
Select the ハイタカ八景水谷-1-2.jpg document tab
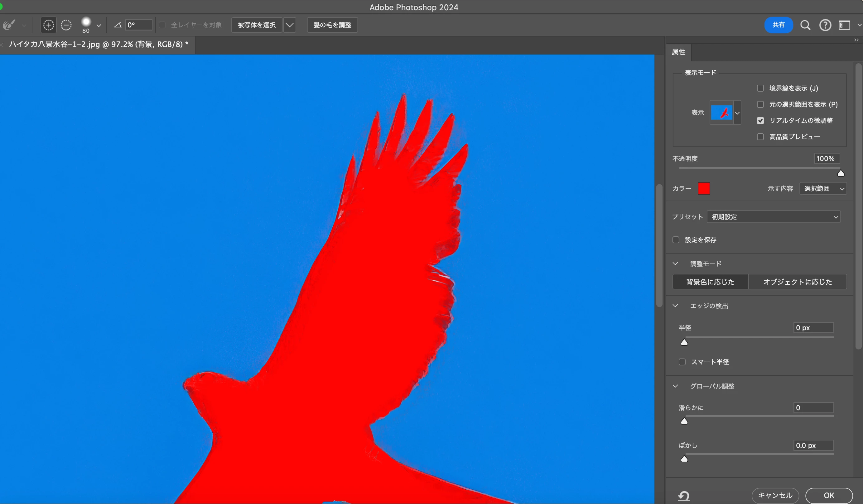tap(99, 45)
